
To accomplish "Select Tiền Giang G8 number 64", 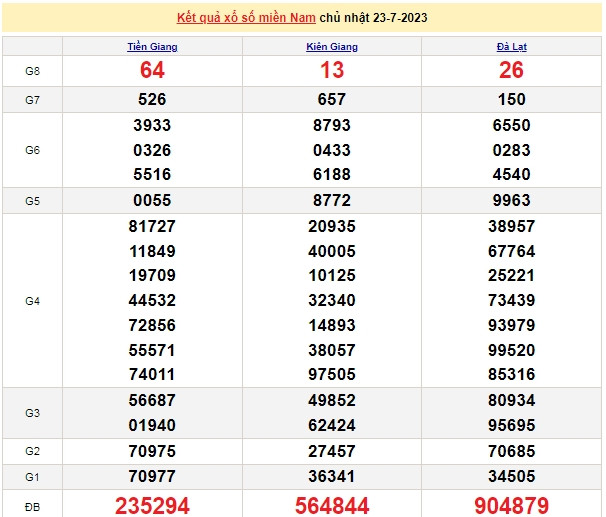I will [152, 70].
